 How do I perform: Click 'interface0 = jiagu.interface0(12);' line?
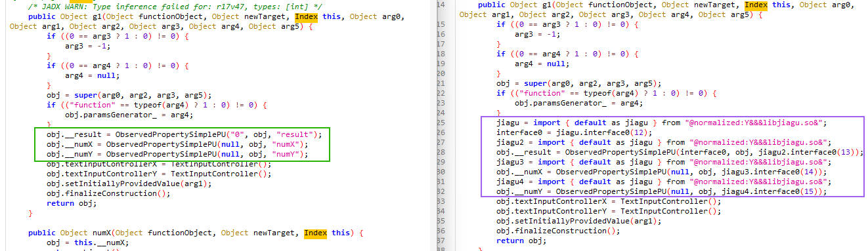click(x=575, y=132)
